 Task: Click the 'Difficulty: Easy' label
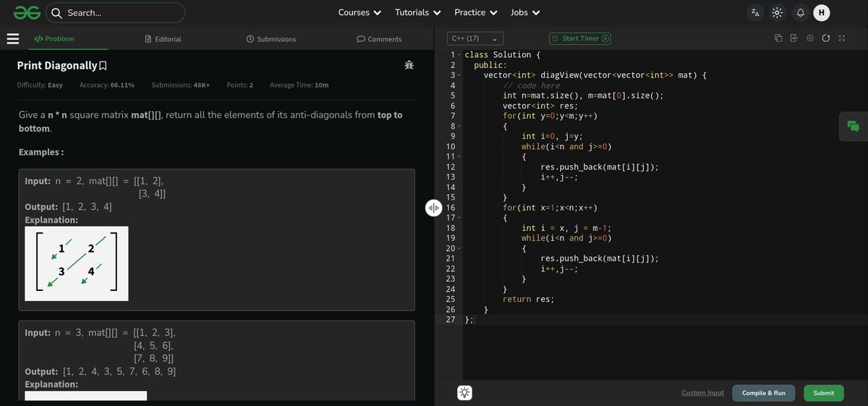pyautogui.click(x=40, y=85)
